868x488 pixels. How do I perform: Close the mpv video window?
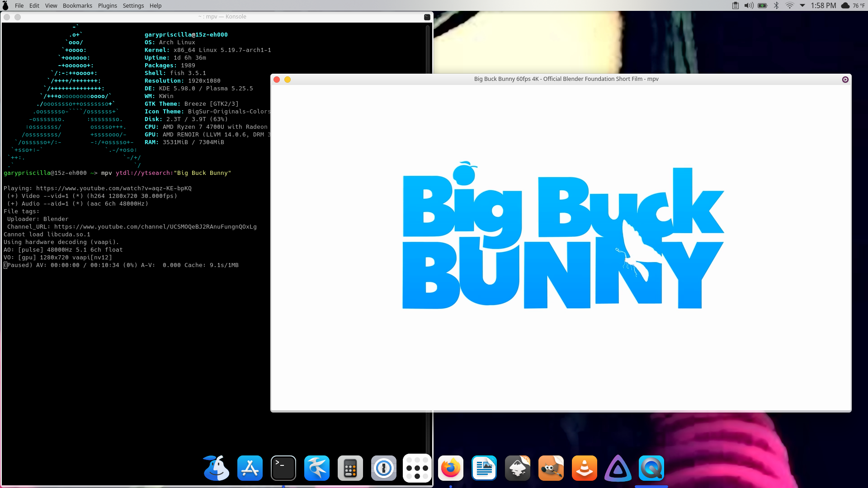[277, 80]
